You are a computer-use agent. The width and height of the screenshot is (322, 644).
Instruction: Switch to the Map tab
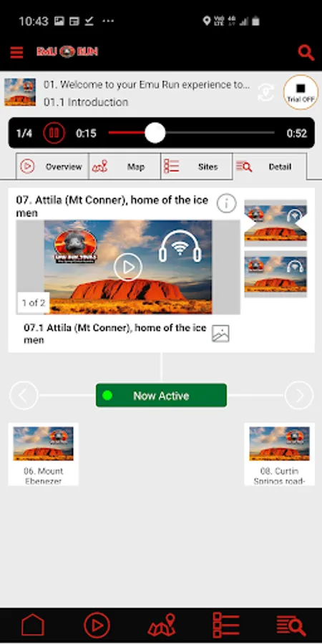[125, 167]
